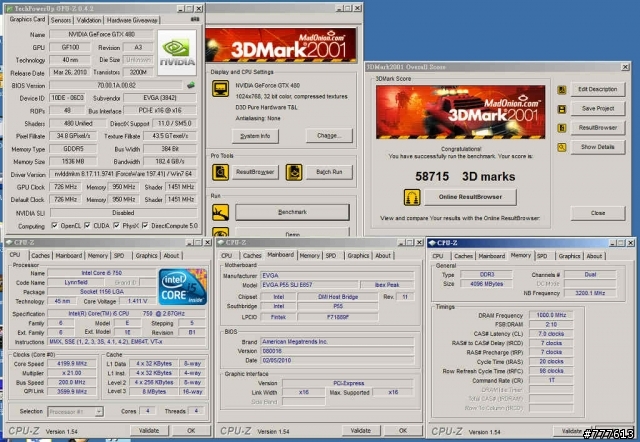Click the Save Project floppy icon
Screen dimensions: 640x442
click(562, 109)
